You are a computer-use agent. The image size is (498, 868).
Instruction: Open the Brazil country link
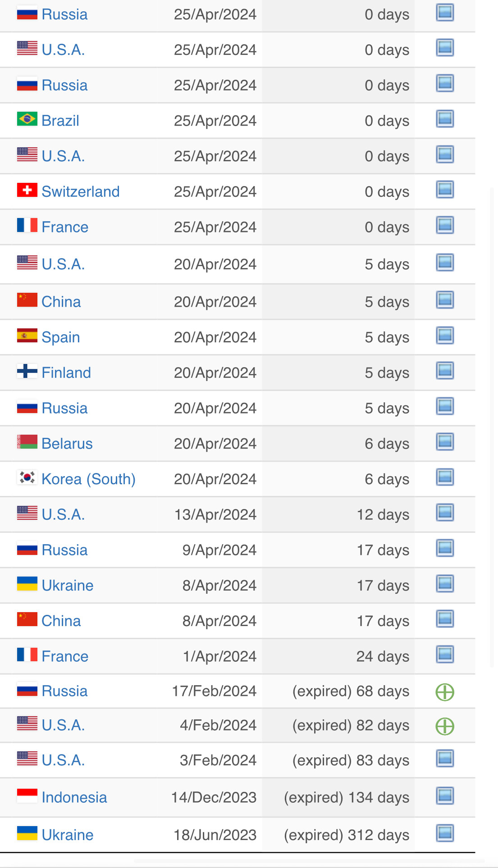[60, 121]
